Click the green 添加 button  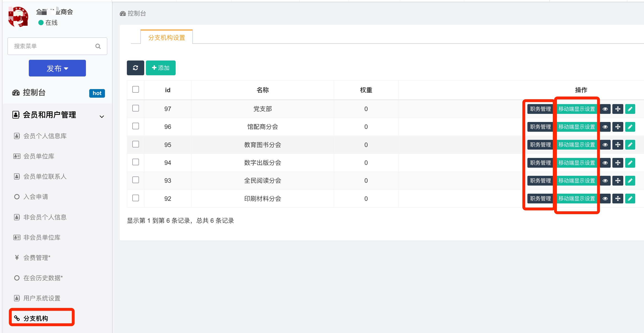(x=160, y=68)
